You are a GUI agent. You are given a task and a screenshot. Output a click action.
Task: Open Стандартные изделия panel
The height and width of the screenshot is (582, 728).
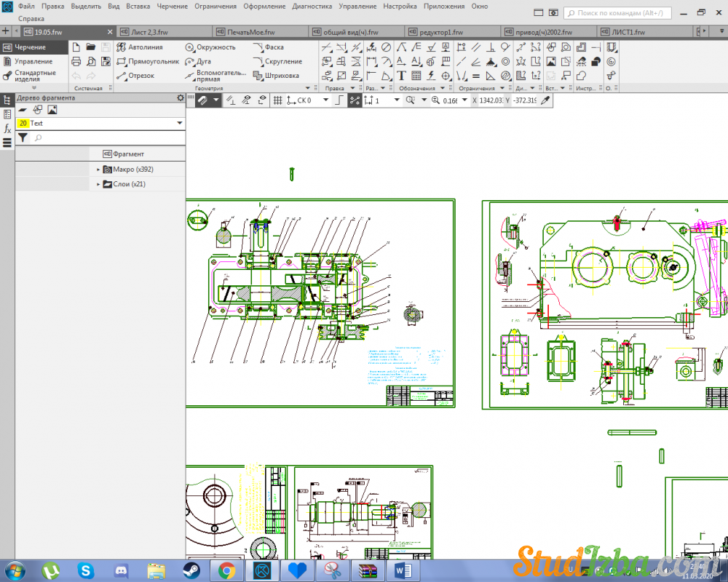click(x=33, y=76)
